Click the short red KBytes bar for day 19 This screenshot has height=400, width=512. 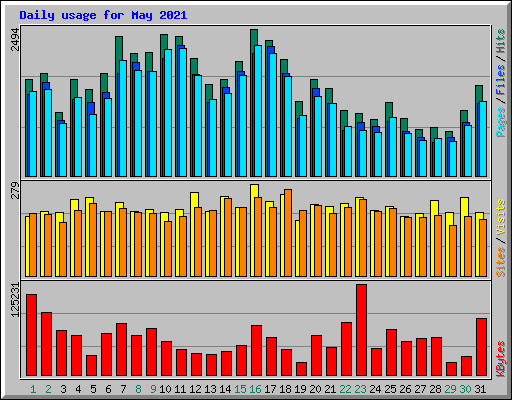(x=302, y=369)
